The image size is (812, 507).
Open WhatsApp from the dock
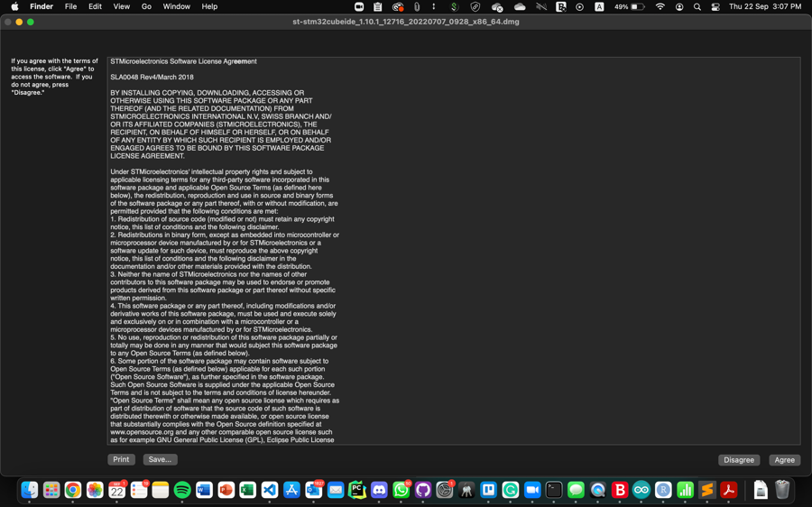401,490
